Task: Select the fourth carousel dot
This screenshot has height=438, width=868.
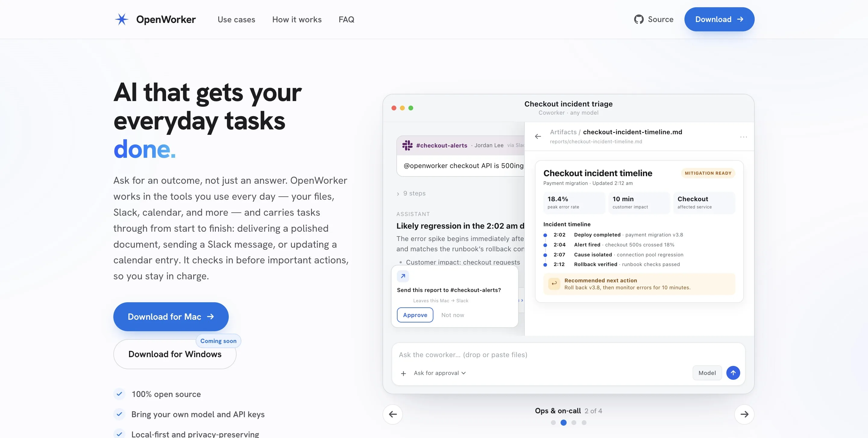Action: (x=584, y=423)
